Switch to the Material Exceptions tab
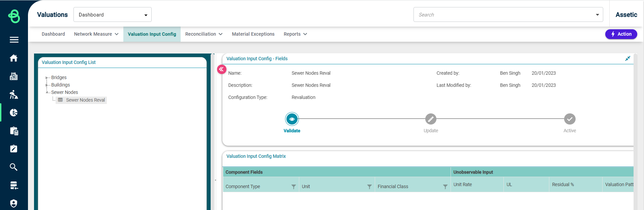644x210 pixels. click(x=253, y=34)
